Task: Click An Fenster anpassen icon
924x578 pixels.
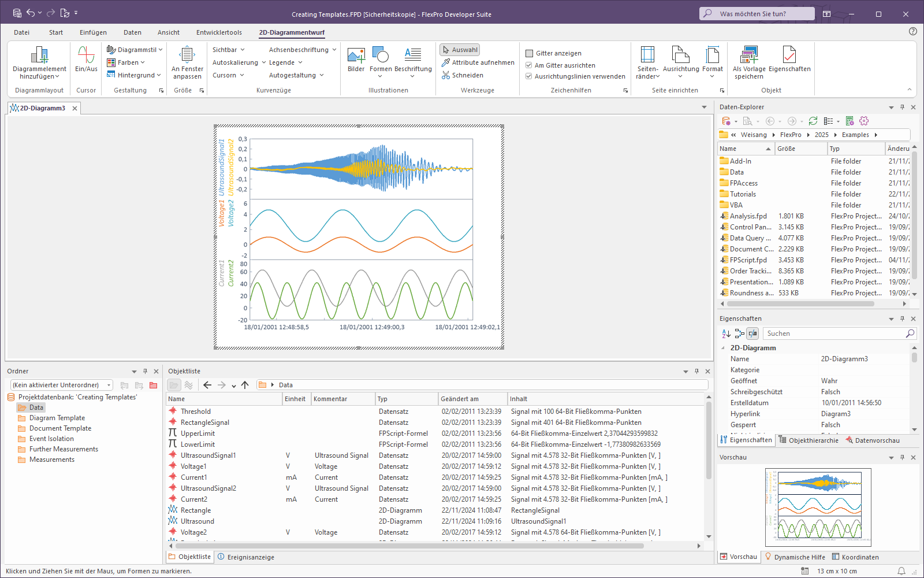Action: tap(187, 55)
